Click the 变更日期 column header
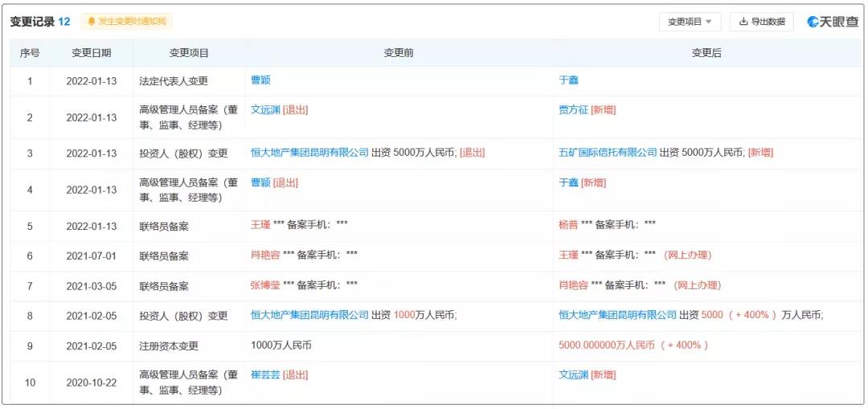The width and height of the screenshot is (868, 409). (92, 53)
